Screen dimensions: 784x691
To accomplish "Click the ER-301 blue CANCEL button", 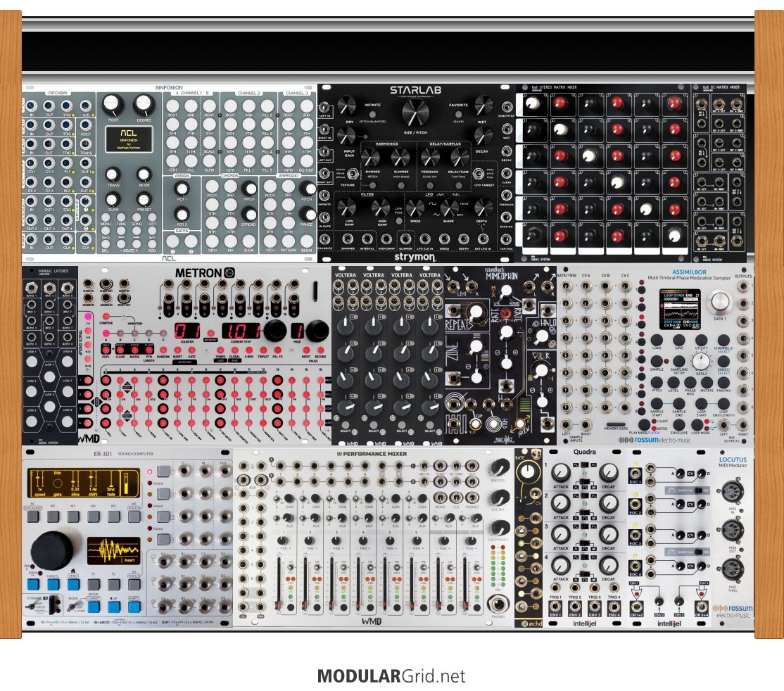I will tap(53, 584).
